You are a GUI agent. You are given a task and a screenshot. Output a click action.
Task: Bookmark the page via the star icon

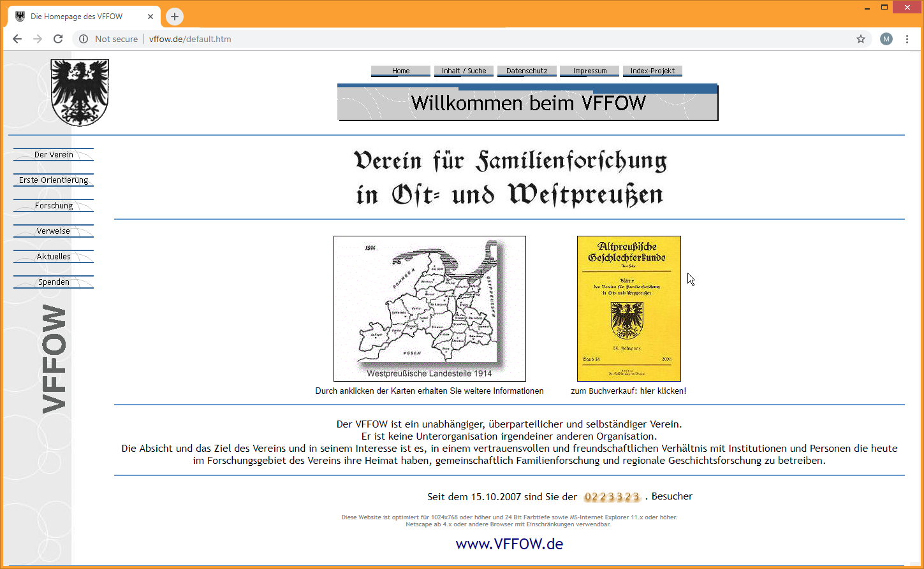point(861,38)
